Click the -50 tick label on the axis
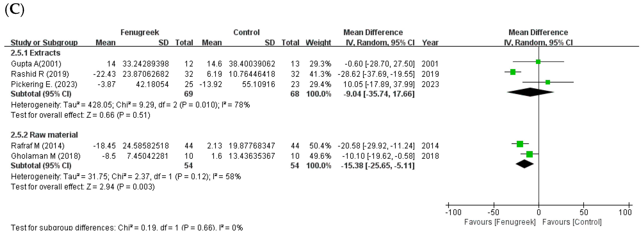 [493, 212]
